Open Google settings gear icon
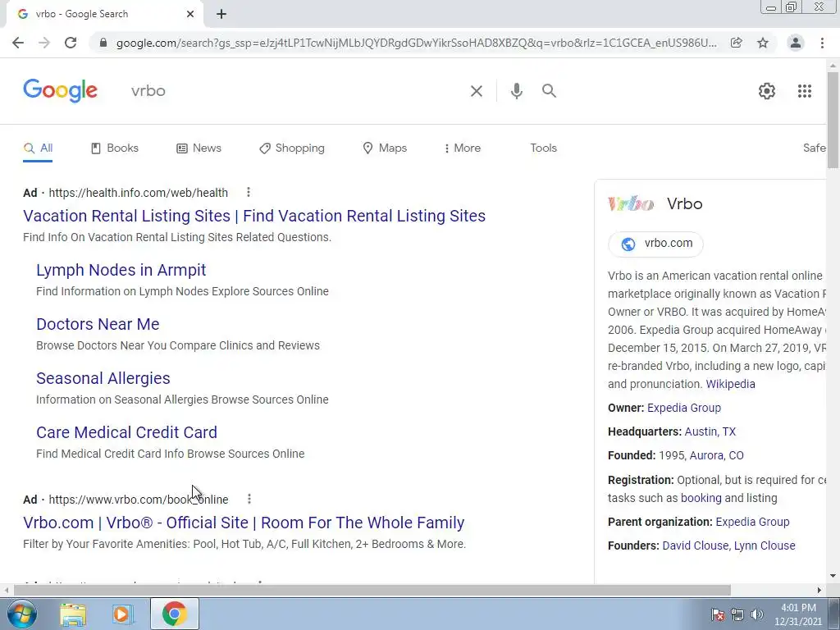The image size is (840, 630). (x=767, y=91)
